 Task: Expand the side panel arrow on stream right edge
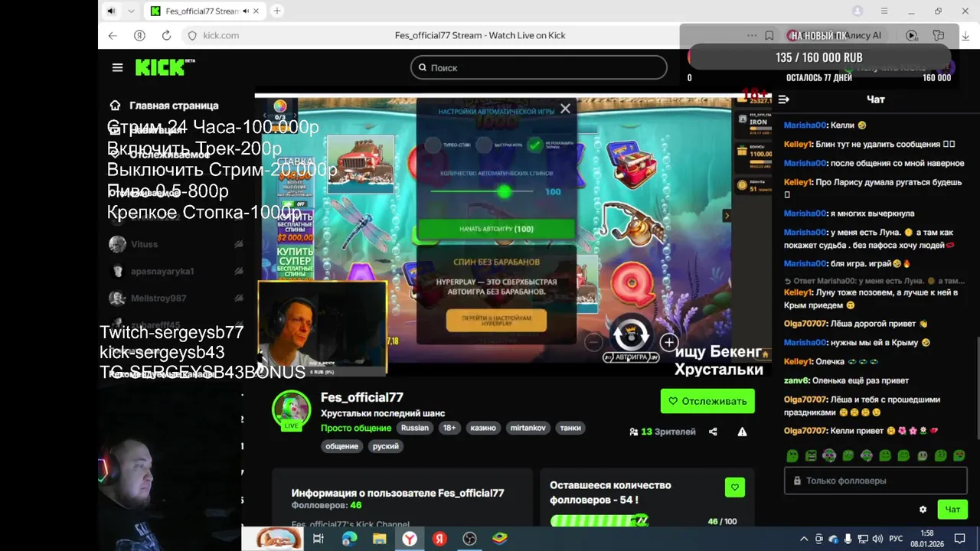tap(727, 216)
